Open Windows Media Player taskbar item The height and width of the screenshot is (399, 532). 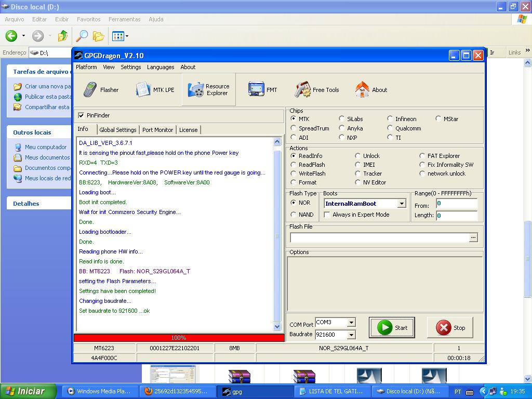101,391
